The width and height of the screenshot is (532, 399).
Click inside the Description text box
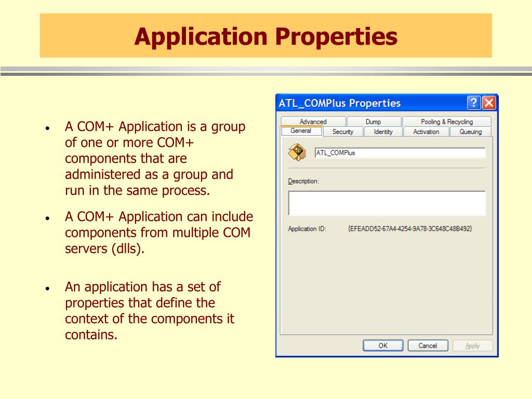click(387, 203)
